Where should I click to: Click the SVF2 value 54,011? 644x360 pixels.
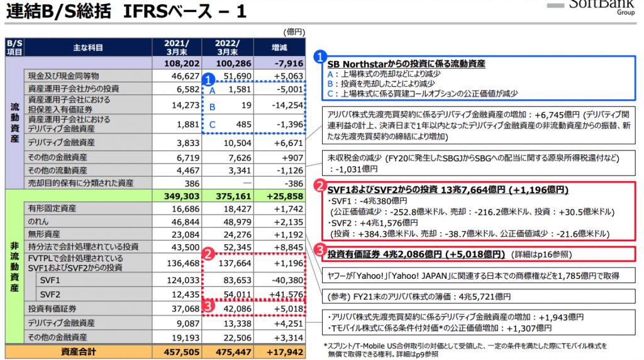[x=237, y=295]
